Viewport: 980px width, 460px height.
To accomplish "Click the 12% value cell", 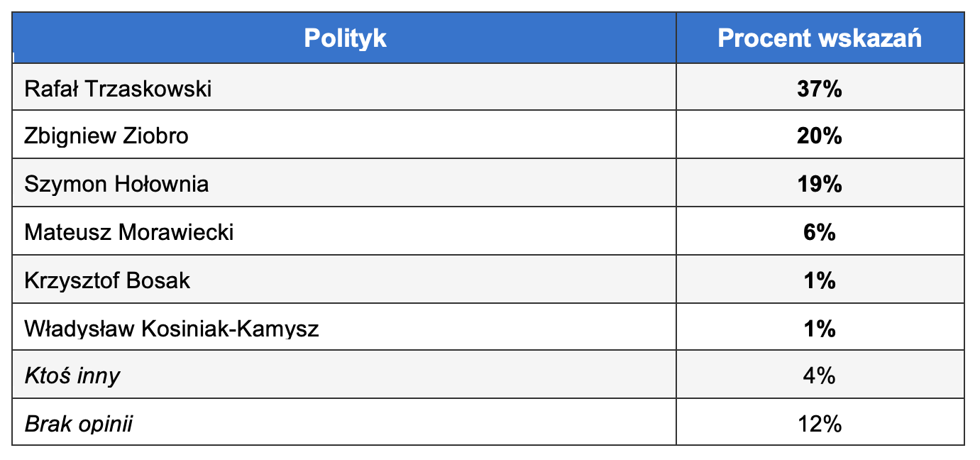I will click(820, 424).
